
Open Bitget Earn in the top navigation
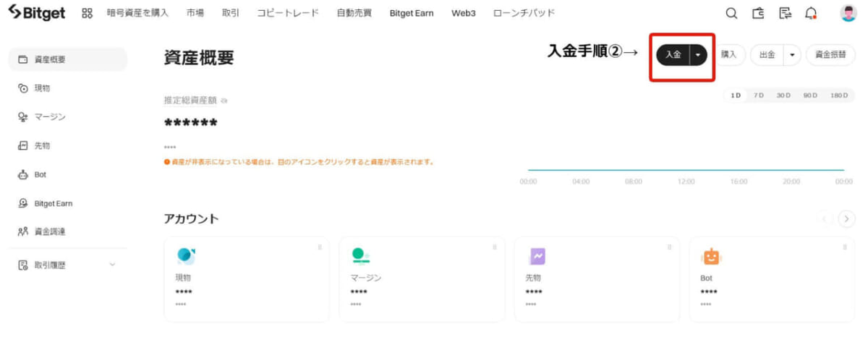[x=412, y=13]
